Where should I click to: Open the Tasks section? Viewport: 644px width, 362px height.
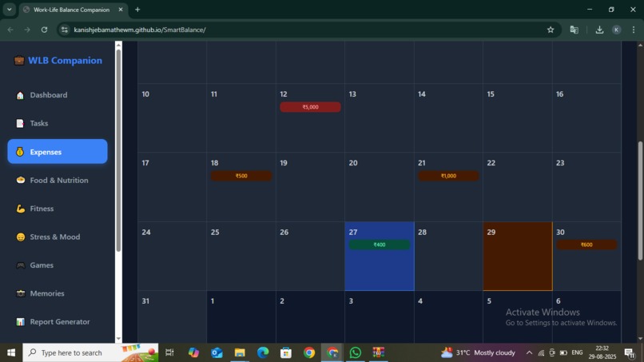tap(58, 123)
